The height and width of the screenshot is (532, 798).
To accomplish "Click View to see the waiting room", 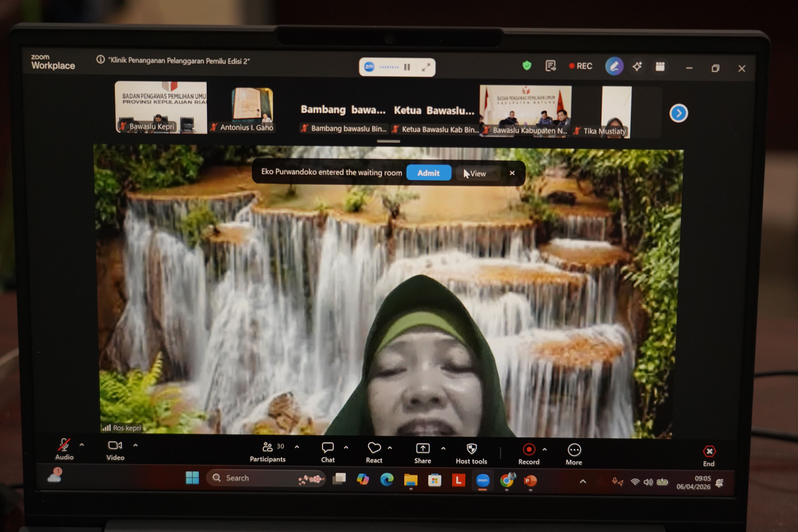I will (478, 173).
